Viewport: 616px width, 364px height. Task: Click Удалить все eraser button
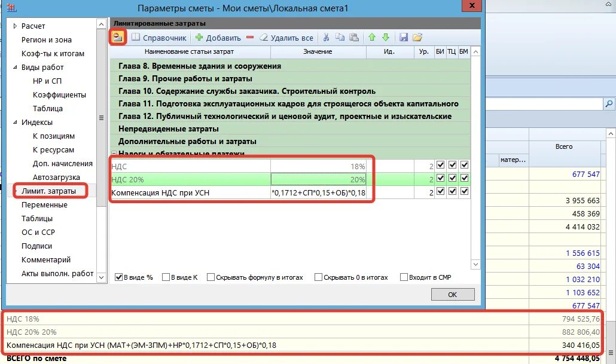click(286, 38)
